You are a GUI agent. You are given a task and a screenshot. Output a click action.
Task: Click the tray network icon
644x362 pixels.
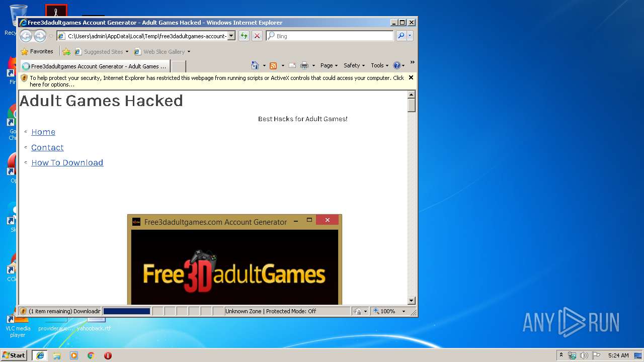click(x=572, y=355)
